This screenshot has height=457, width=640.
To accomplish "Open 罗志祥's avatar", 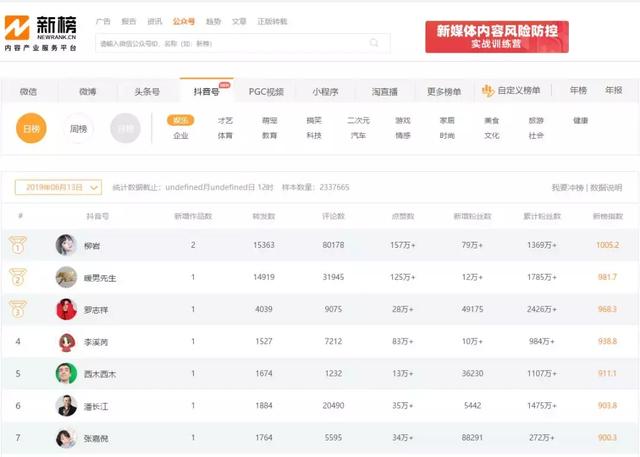I will pyautogui.click(x=66, y=309).
